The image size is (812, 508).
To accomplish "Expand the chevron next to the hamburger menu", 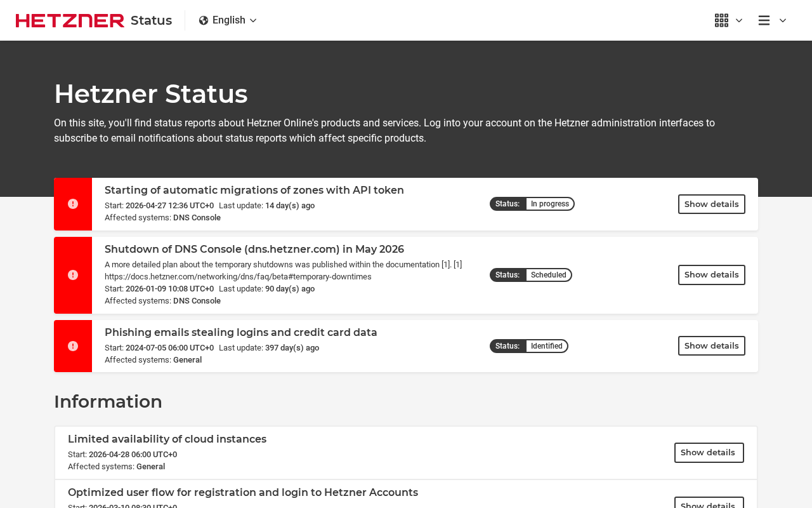I will [783, 20].
